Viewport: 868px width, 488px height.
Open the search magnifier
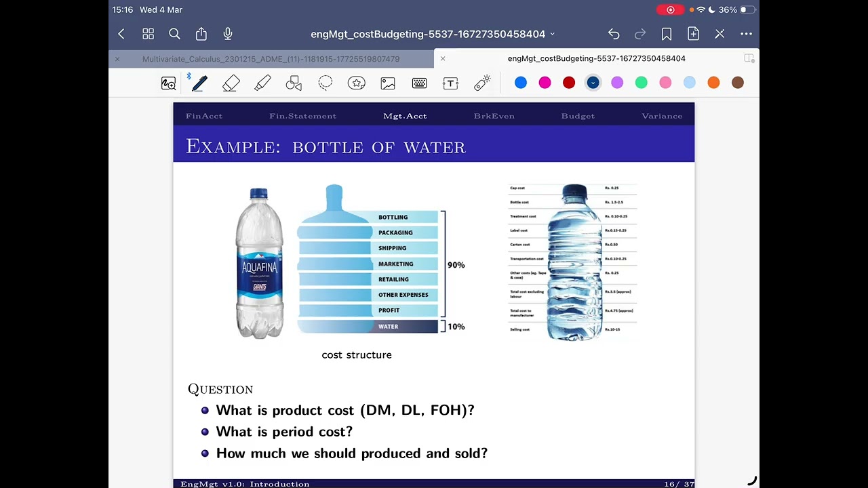pos(174,34)
